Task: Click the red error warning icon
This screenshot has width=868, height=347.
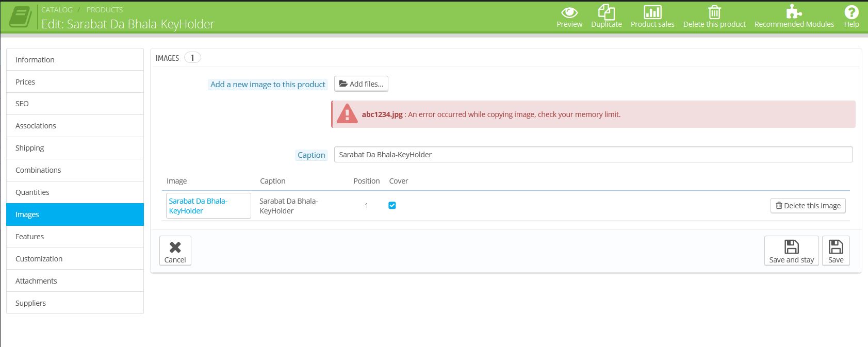Action: click(347, 114)
